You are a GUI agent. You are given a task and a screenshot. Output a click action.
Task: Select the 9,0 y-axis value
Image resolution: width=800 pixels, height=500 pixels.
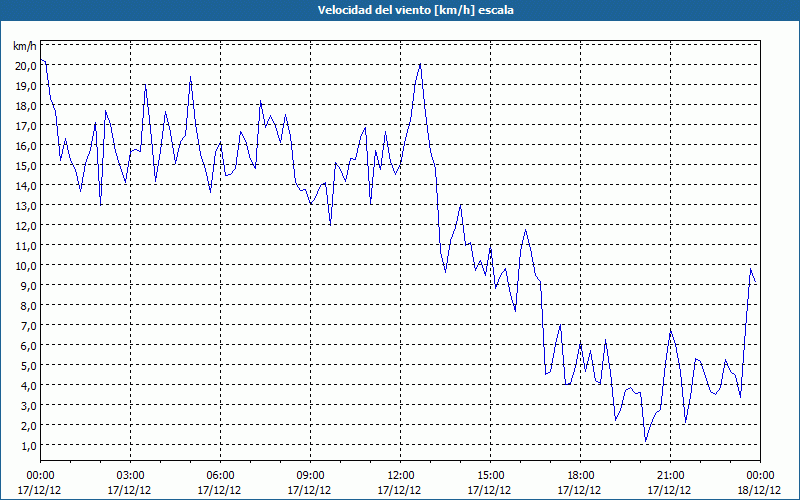point(28,285)
